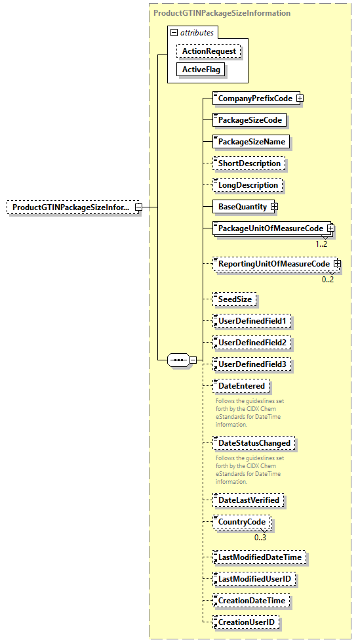The image size is (358, 644).
Task: Select the PackageUnitOfMeasureCode element
Action: tap(271, 228)
